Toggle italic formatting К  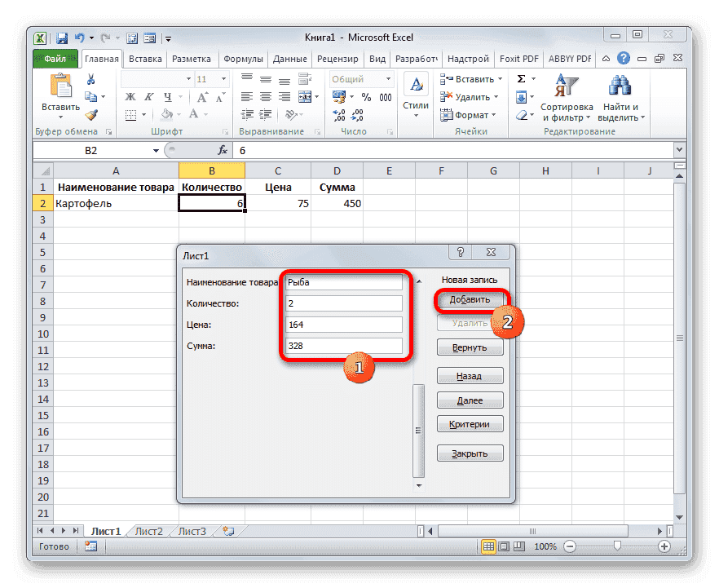click(149, 97)
